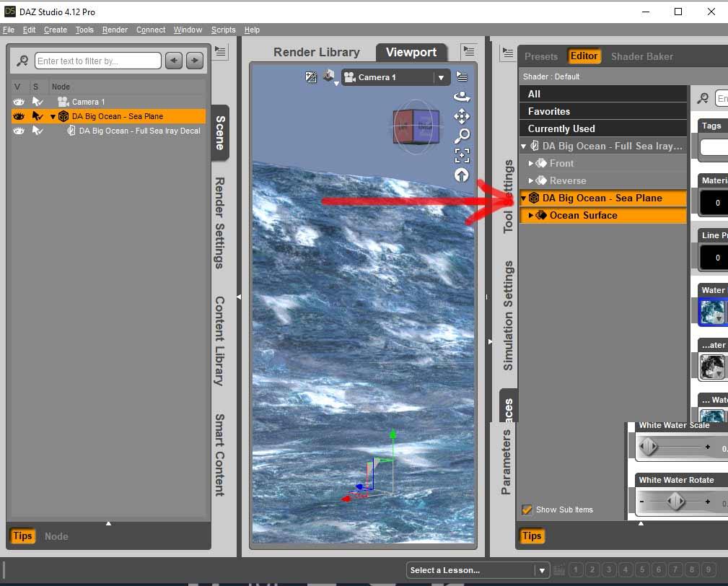Viewport: 728px width, 586px height.
Task: Uncheck the Show Sub Items checkbox
Action: coord(527,510)
